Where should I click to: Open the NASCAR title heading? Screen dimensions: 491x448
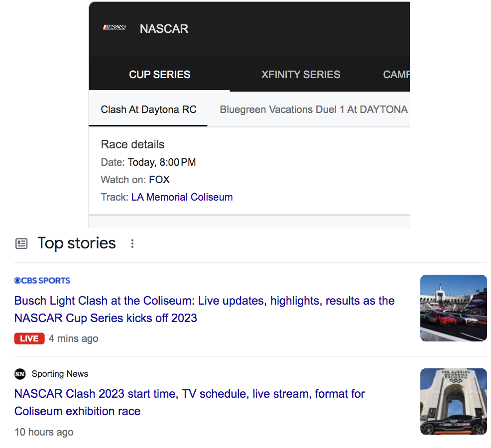(164, 29)
